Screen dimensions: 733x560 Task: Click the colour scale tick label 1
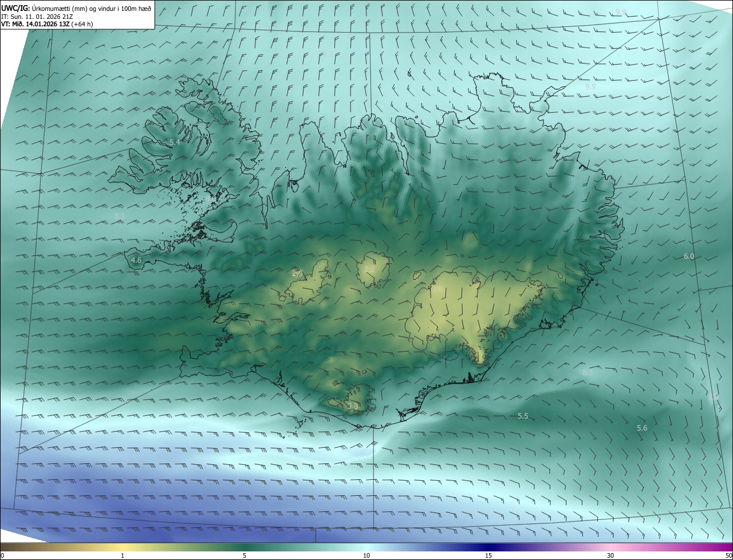coord(123,555)
